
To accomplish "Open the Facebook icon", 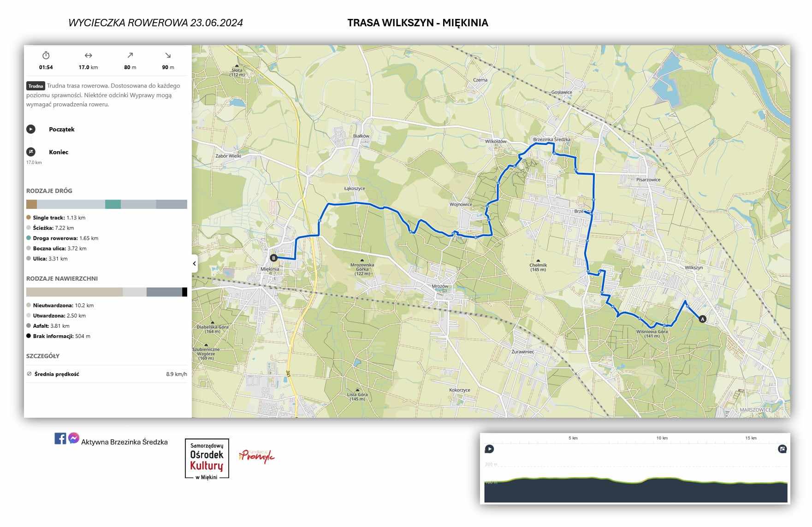I will (60, 438).
